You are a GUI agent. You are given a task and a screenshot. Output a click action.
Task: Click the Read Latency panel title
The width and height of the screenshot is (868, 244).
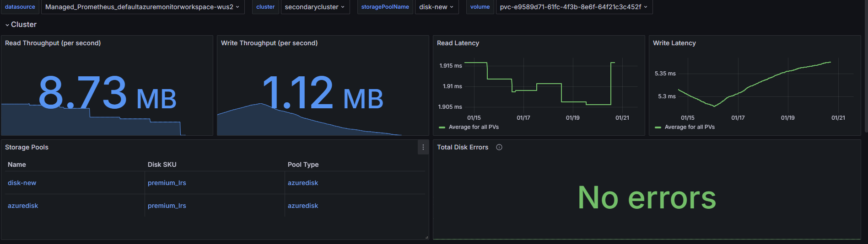pos(458,43)
